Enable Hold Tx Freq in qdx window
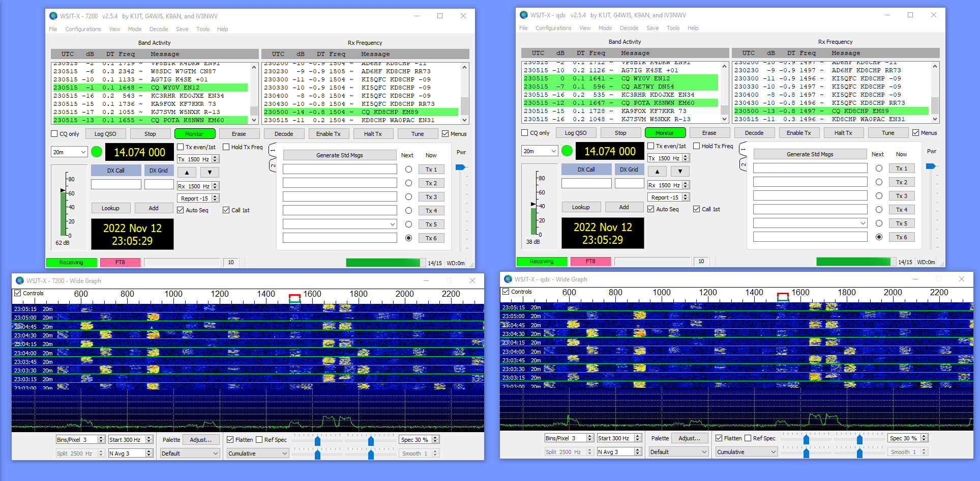980x481 pixels. [697, 146]
